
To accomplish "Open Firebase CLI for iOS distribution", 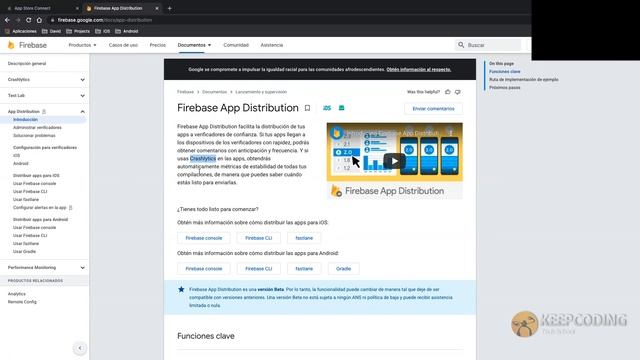I will pos(258,238).
